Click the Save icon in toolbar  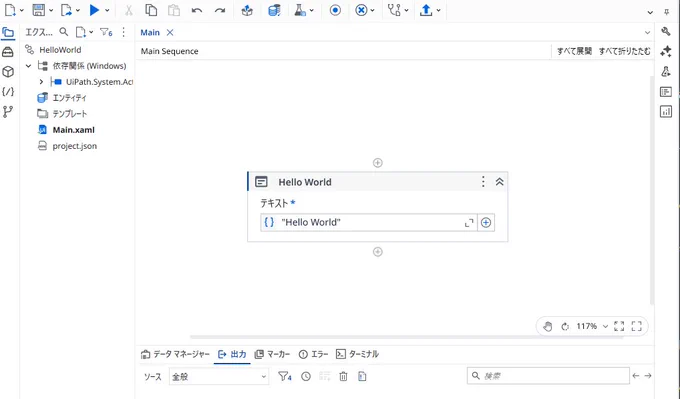[39, 10]
